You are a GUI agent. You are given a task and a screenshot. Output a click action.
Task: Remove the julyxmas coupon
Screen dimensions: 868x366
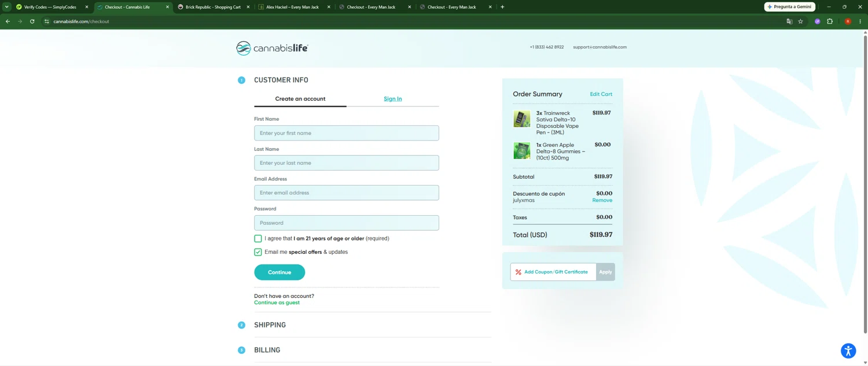pos(602,200)
